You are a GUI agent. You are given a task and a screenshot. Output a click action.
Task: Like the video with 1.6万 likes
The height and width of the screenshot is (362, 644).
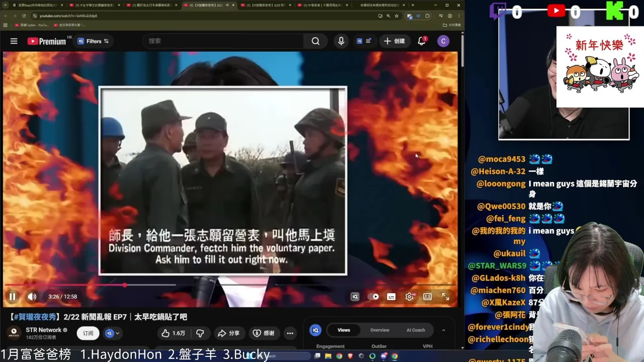[173, 333]
